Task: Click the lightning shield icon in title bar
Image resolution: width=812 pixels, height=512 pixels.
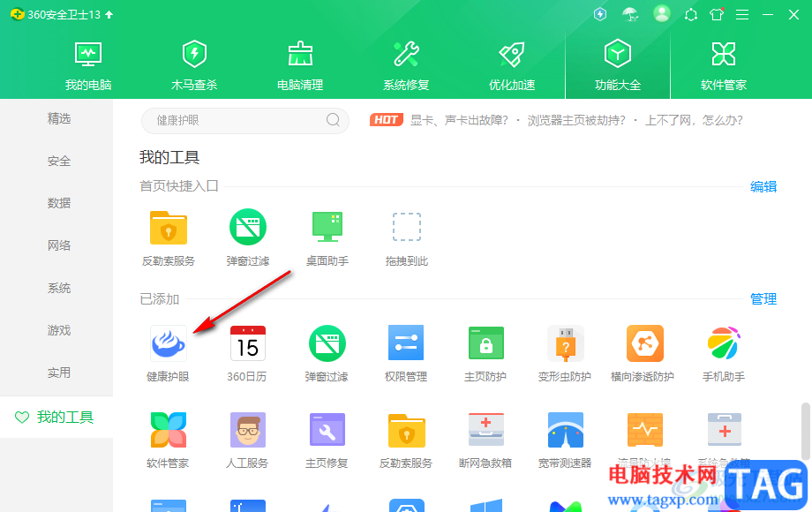Action: (x=600, y=14)
